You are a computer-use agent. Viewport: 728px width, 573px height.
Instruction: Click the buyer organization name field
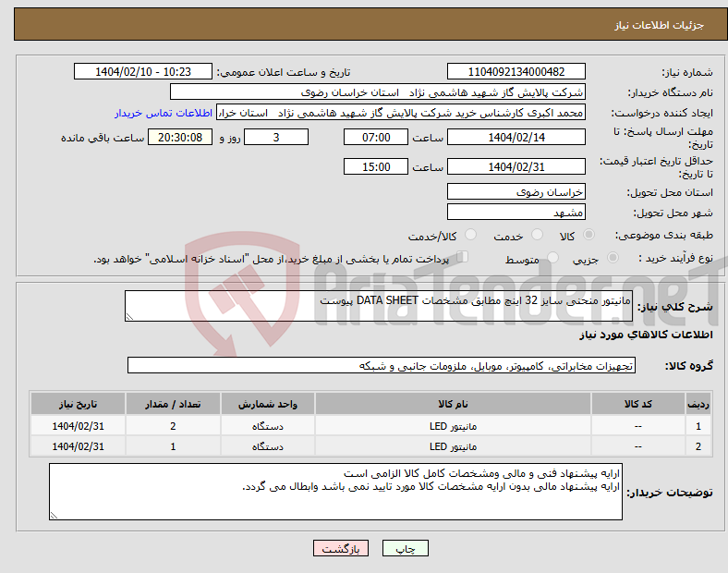(378, 91)
